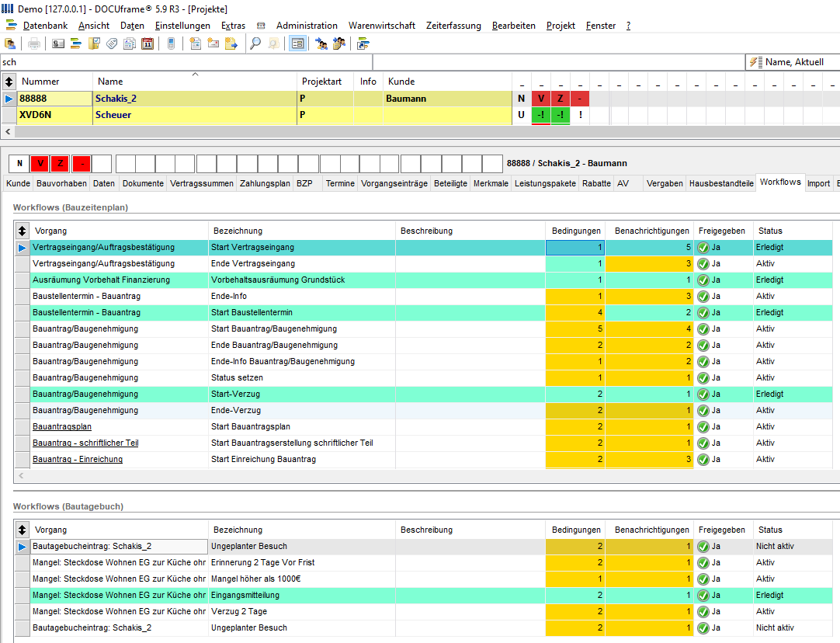Click the sort arrows button in Bauzeitenplan grid
Screen dimensions: 840x643
click(22, 231)
